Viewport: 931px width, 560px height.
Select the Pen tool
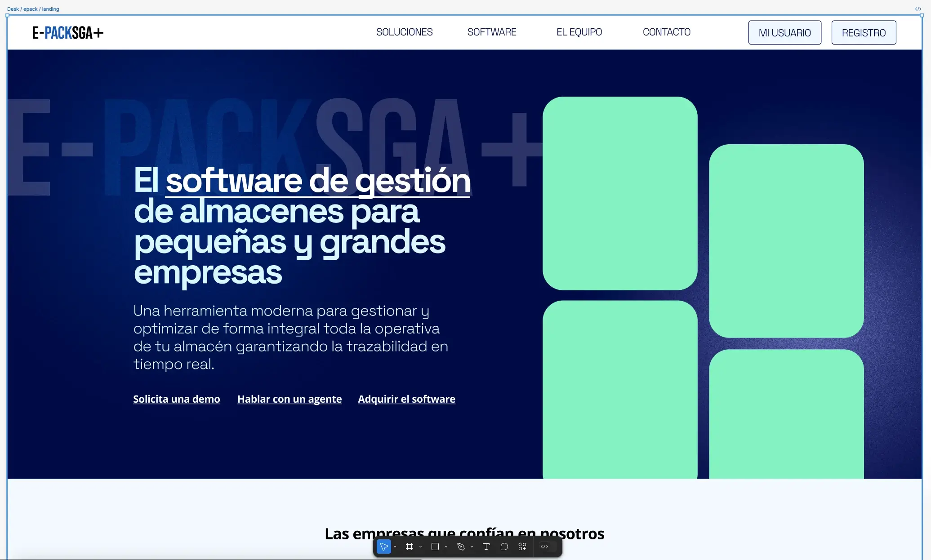point(460,547)
